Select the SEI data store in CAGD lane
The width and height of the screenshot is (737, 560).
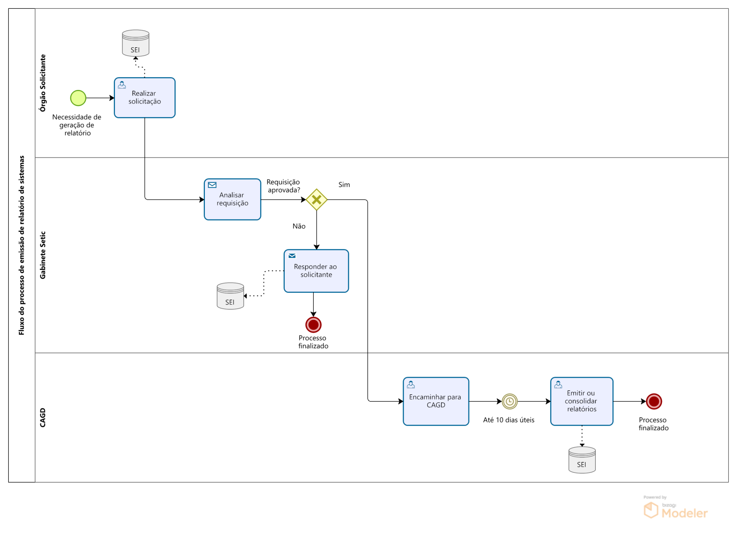point(582,460)
